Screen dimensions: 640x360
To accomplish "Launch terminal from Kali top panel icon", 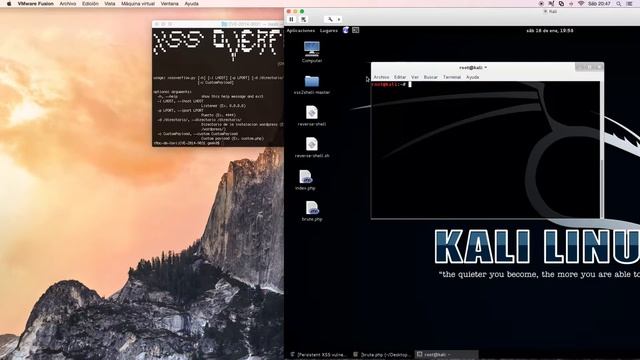I will (356, 30).
